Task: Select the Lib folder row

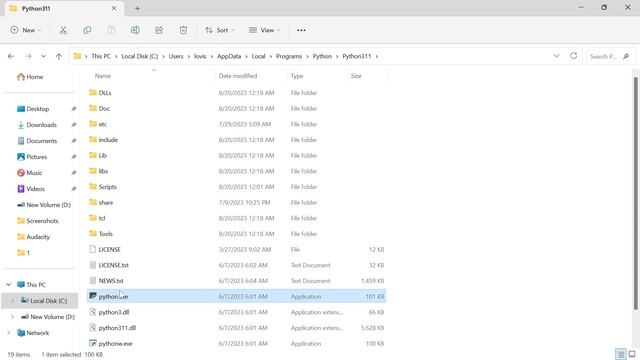Action: [236, 156]
